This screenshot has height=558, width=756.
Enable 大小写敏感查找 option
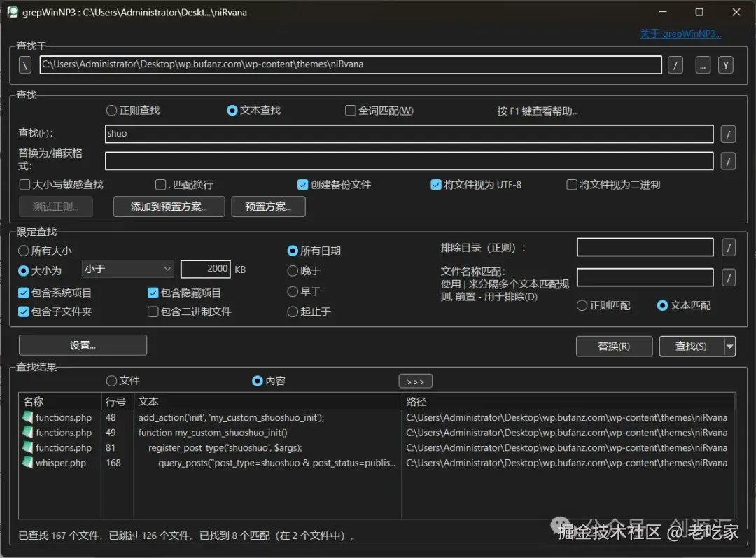(x=25, y=185)
